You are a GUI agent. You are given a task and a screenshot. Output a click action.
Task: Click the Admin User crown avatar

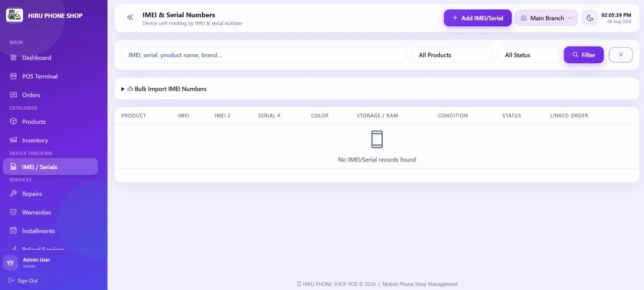10,263
